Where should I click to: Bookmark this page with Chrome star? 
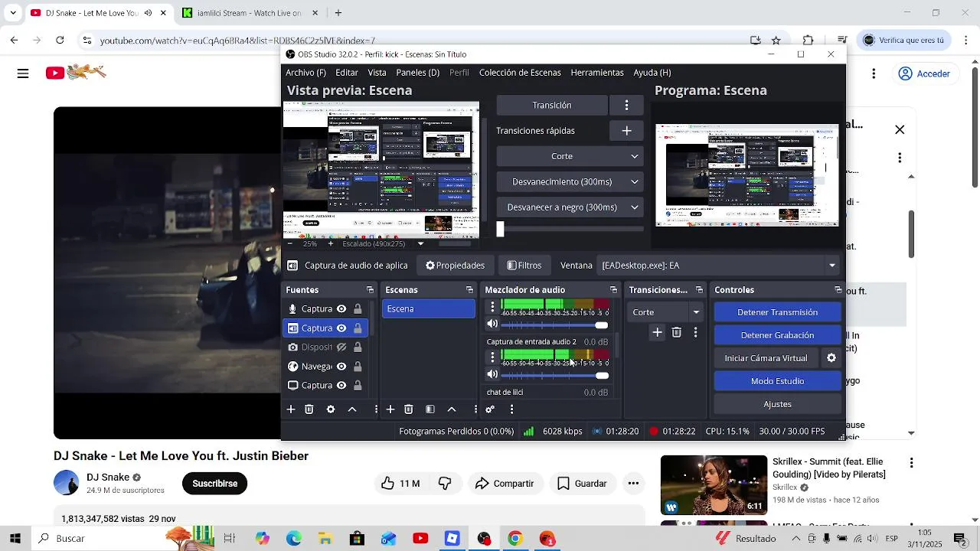[x=776, y=41]
